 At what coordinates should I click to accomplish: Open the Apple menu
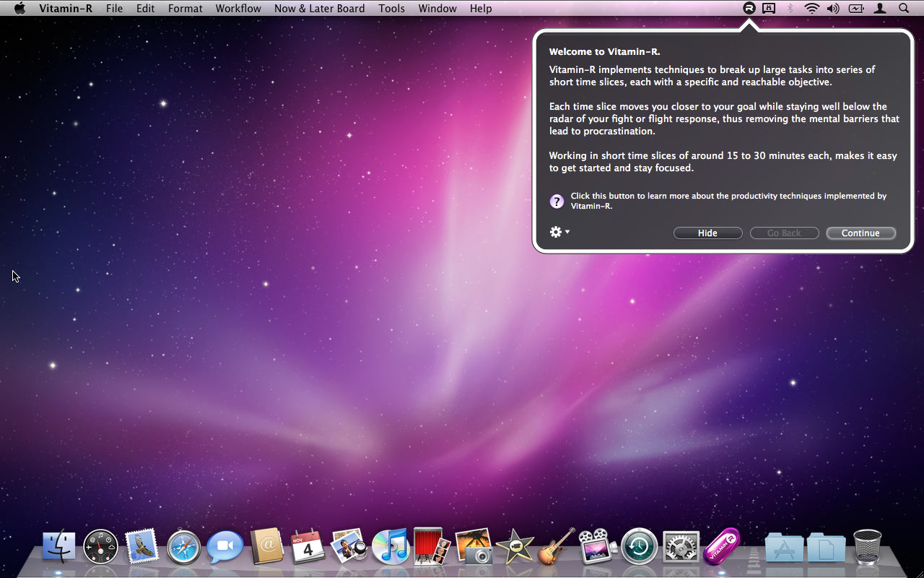click(x=19, y=9)
